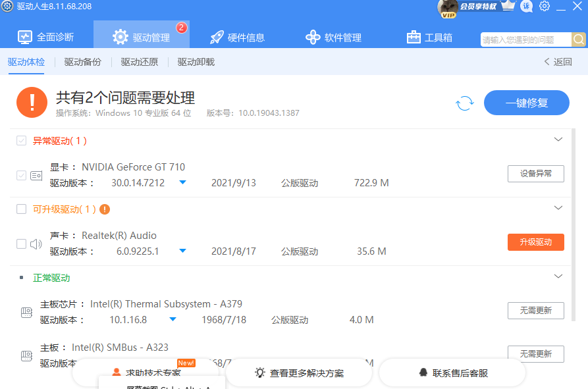This screenshot has width=588, height=389.
Task: Open Intel Thermal version 10.1.16.8 dropdown
Action: (173, 319)
